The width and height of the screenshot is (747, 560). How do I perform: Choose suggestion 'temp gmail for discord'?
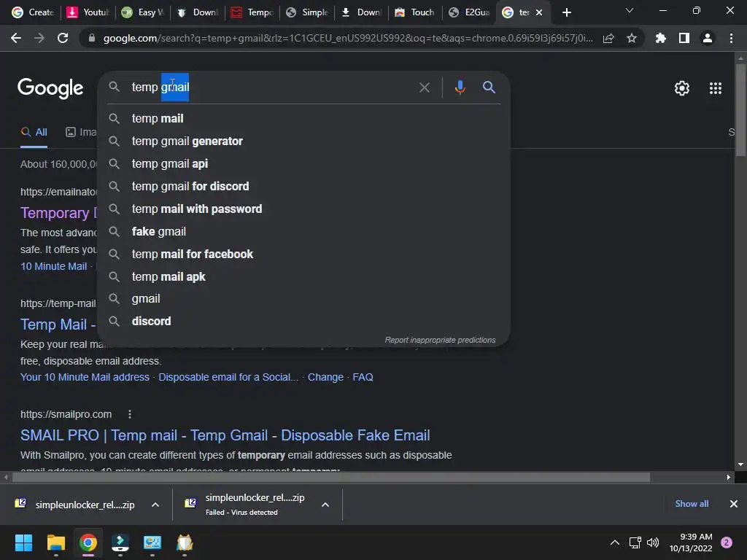click(303, 186)
